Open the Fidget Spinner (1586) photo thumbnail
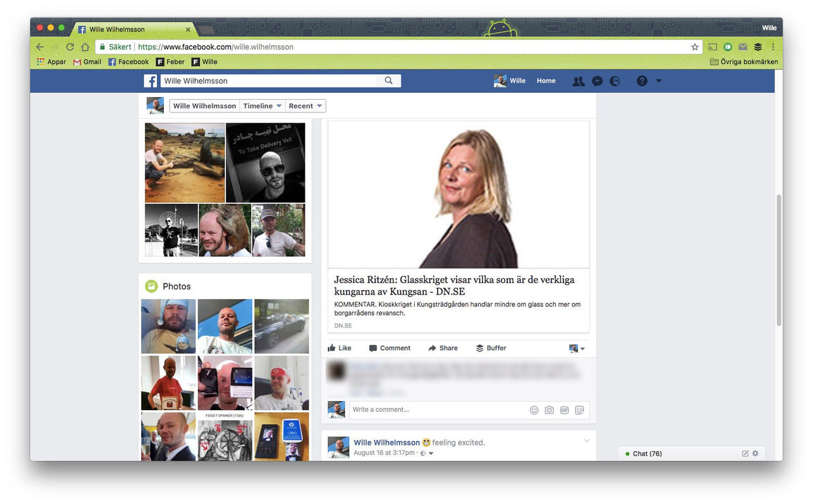This screenshot has width=813, height=504. [x=225, y=437]
